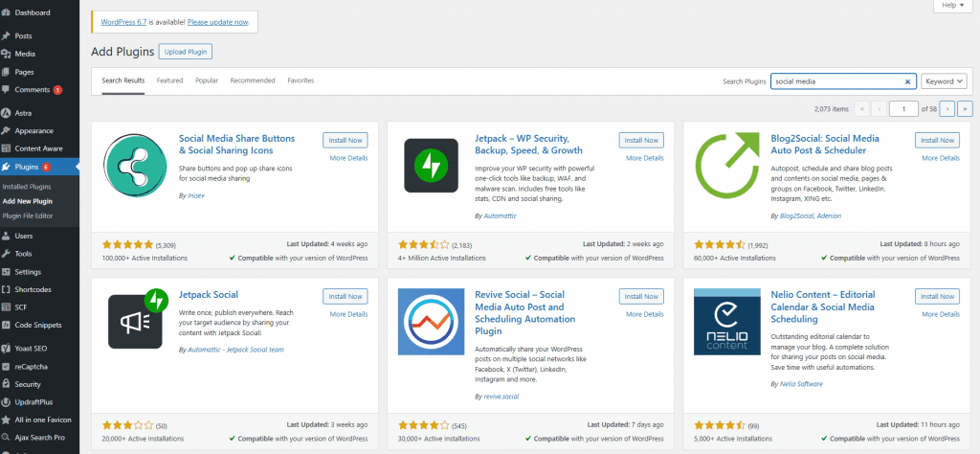This screenshot has width=980, height=454.
Task: Click the Plugins plug icon
Action: [x=6, y=167]
